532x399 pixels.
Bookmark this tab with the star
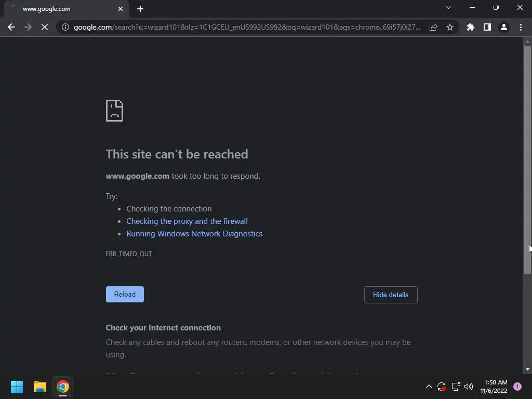[x=450, y=27]
